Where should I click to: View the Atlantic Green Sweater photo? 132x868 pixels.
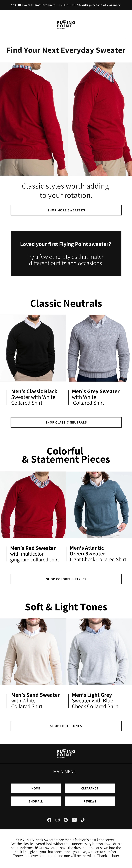click(99, 504)
